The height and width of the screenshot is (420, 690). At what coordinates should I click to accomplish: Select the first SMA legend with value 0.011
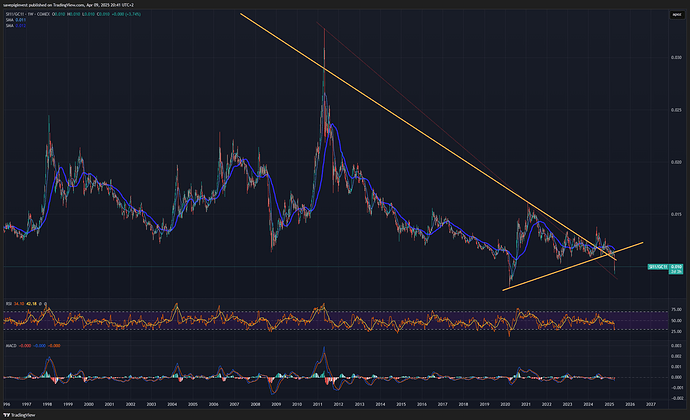tap(15, 20)
